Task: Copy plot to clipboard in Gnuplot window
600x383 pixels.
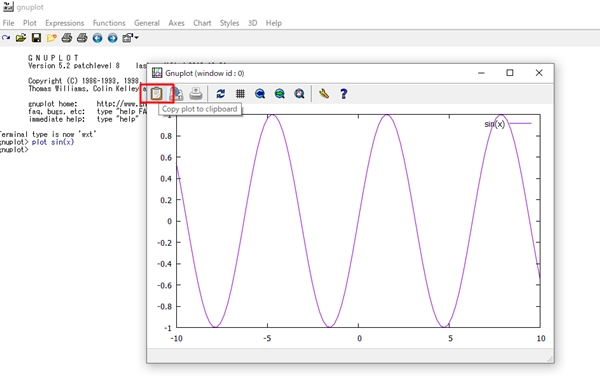Action: [x=156, y=94]
